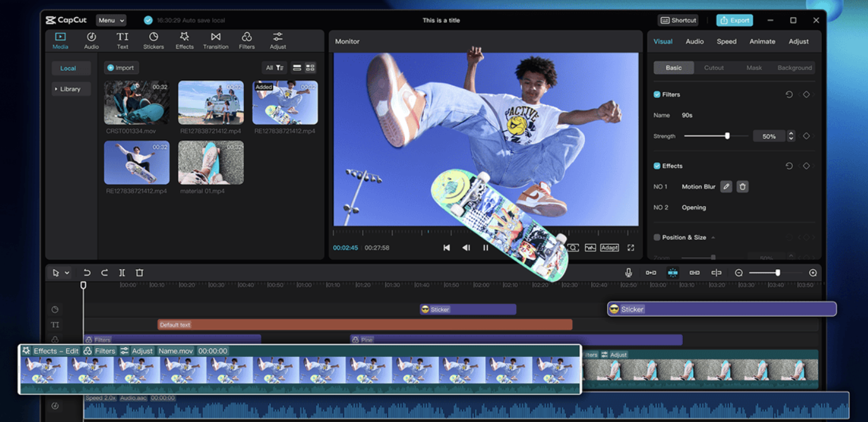This screenshot has width=868, height=422.
Task: Undo the last action in timeline
Action: click(x=87, y=273)
